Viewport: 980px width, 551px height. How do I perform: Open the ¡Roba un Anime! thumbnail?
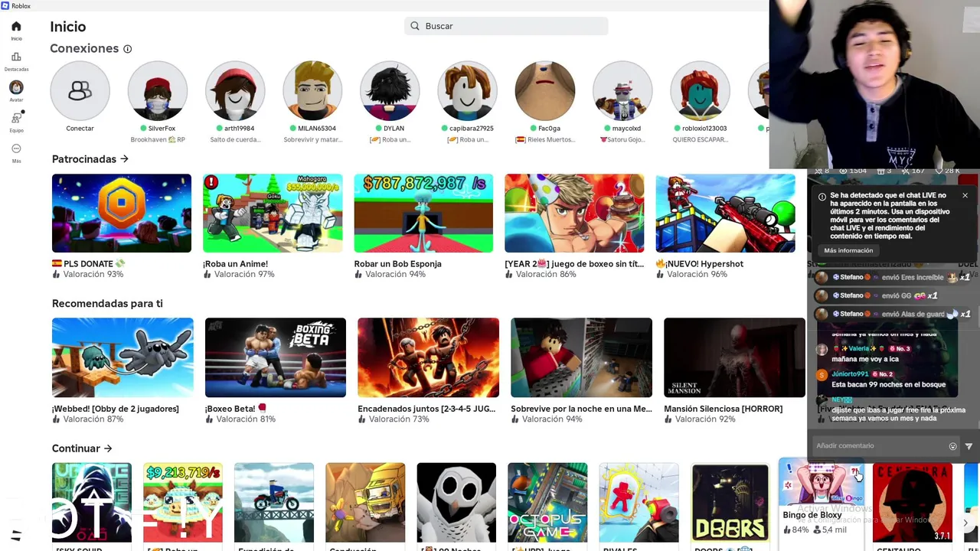coord(273,214)
